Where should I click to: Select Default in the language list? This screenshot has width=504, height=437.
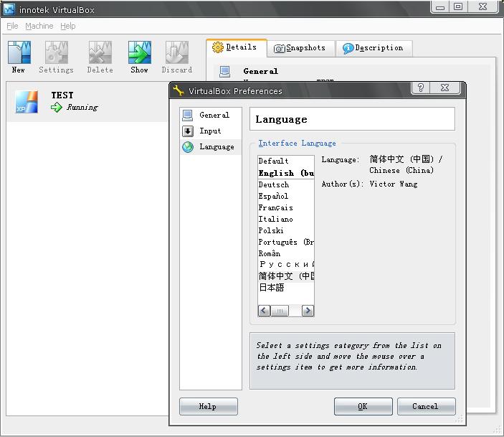(286, 161)
